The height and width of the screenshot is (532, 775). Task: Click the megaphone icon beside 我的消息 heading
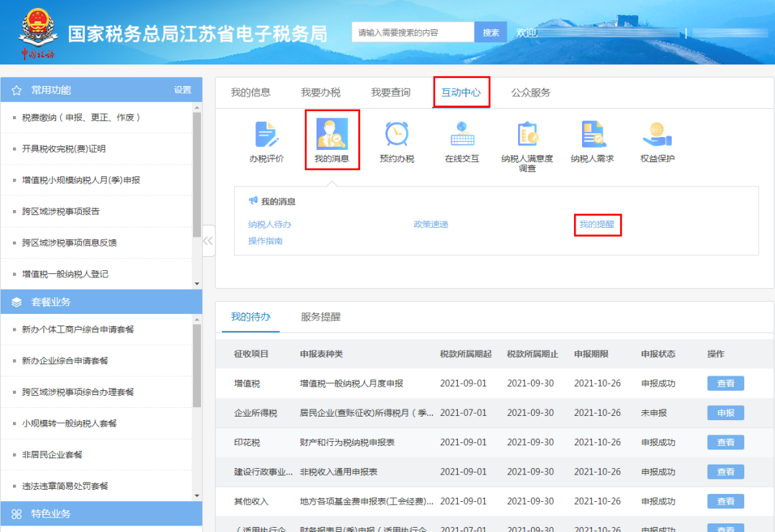click(253, 201)
